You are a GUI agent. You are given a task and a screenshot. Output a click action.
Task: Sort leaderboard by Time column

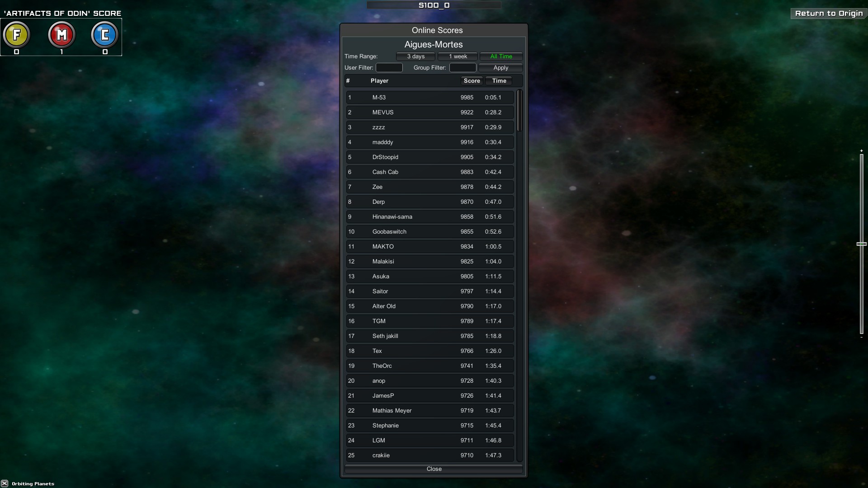click(x=499, y=81)
